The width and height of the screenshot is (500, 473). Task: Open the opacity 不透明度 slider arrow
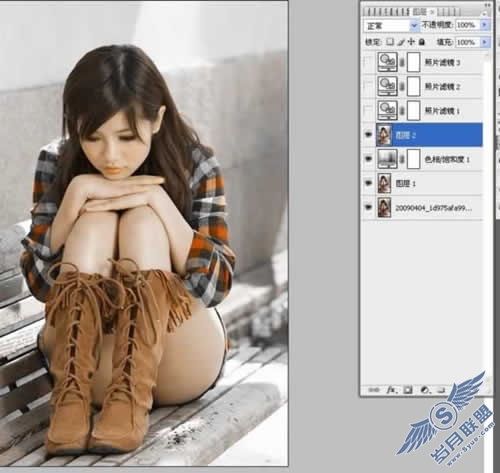(485, 25)
